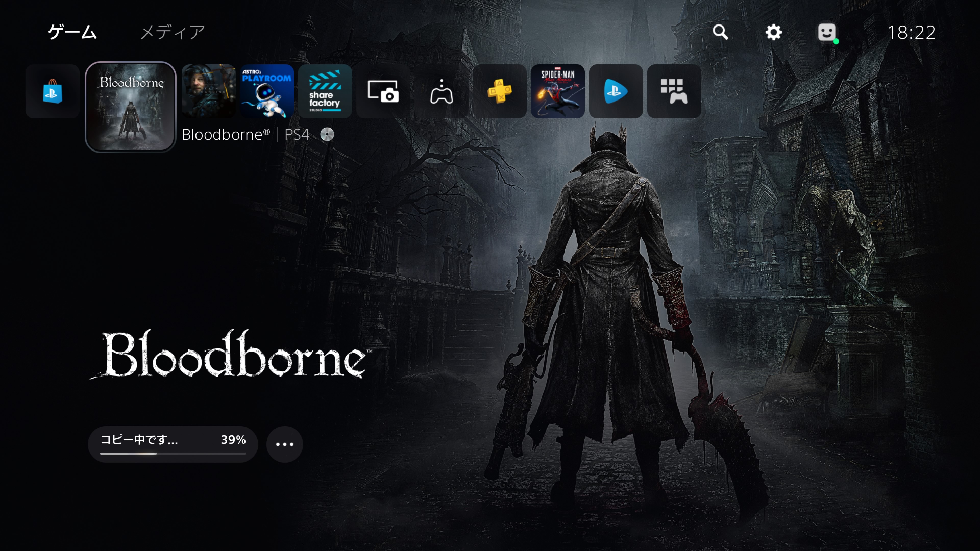Open the Bloodborne options menu via ellipsis button
Screen dimensions: 980x551
click(x=284, y=444)
